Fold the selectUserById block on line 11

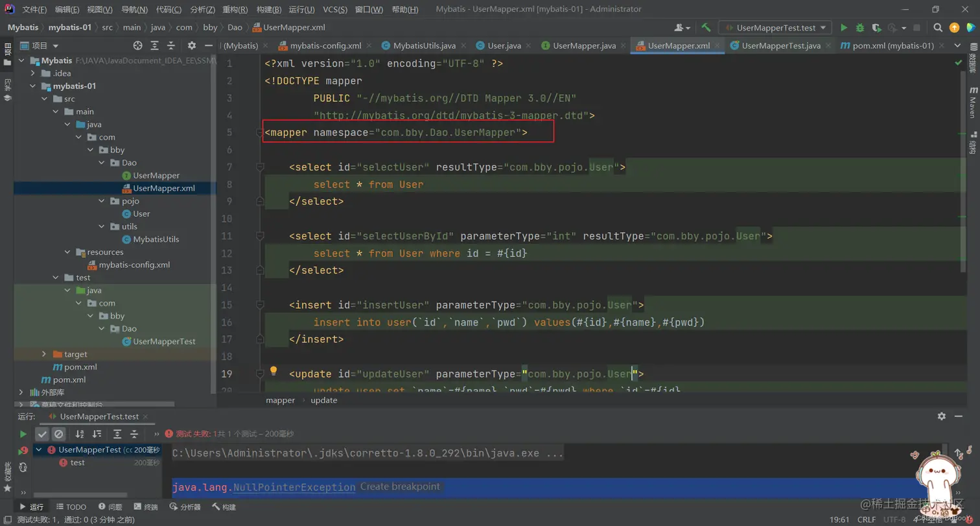(x=260, y=236)
